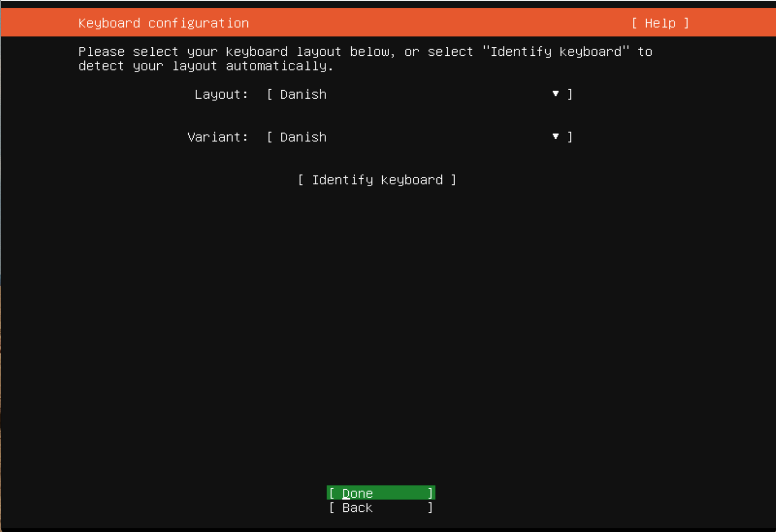Expand the Variant dropdown arrow

click(555, 137)
